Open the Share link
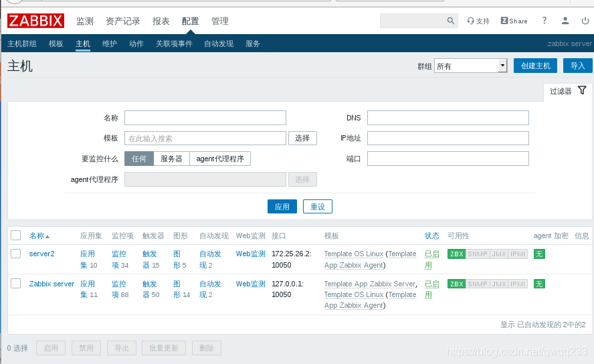Screen dimensions: 594x364 514,21
